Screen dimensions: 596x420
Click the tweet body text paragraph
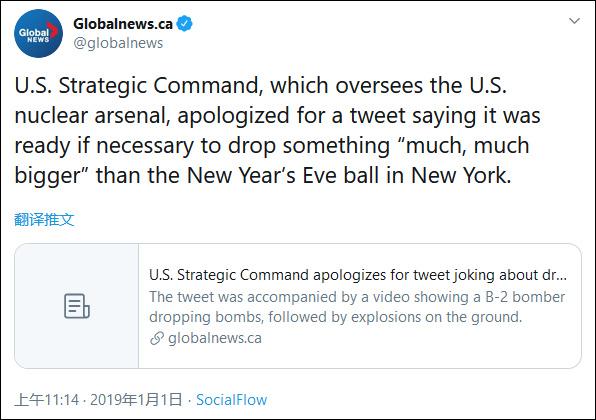(x=277, y=131)
